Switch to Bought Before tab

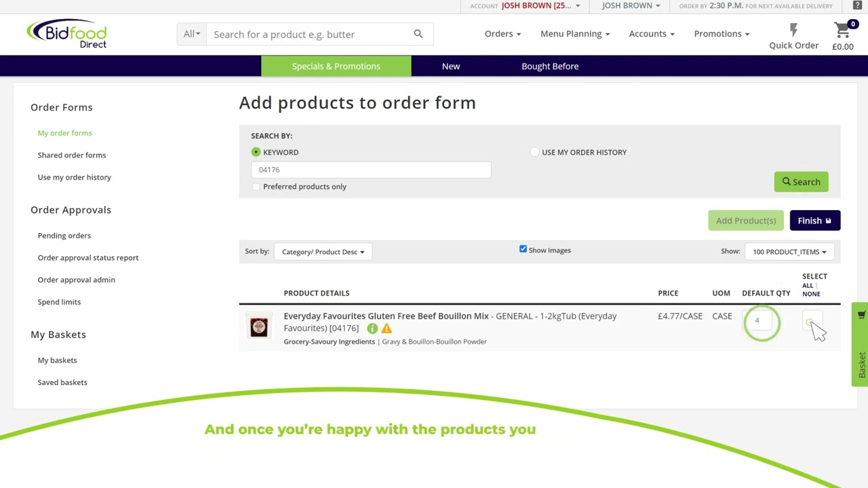[550, 66]
